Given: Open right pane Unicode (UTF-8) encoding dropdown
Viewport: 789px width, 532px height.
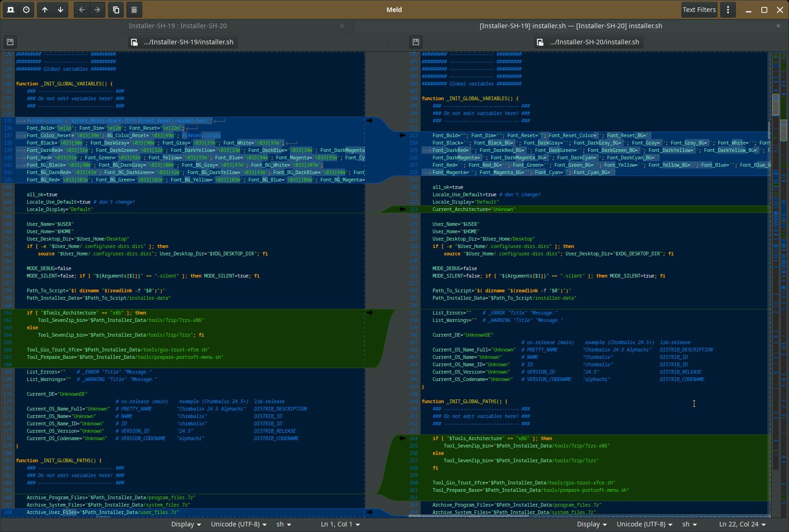Looking at the screenshot, I should (644, 524).
